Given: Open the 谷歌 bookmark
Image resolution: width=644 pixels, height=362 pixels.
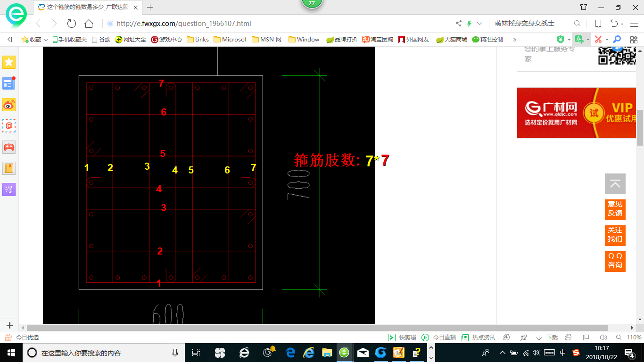Looking at the screenshot, I should pos(101,40).
